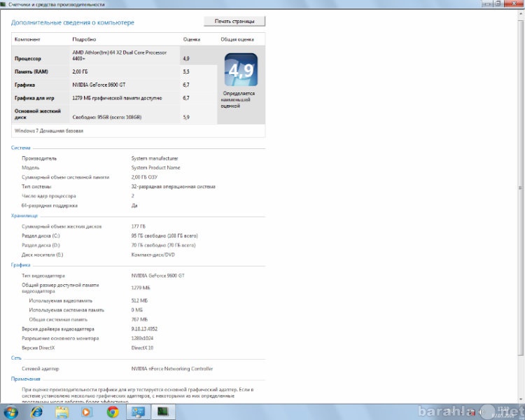The width and height of the screenshot is (525, 420).
Task: Click 'Windows 7 Домашняя базовая' text
Action: pyautogui.click(x=49, y=131)
